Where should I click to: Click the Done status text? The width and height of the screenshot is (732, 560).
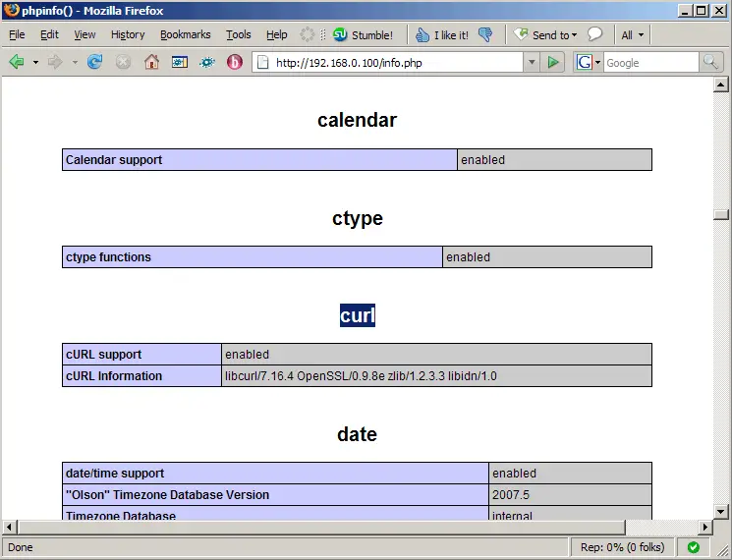point(20,547)
